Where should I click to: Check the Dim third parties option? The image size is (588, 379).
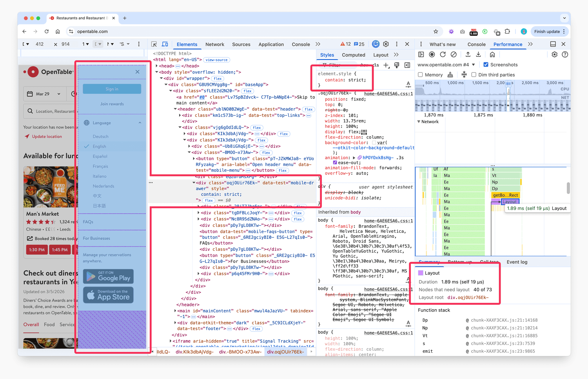click(474, 75)
